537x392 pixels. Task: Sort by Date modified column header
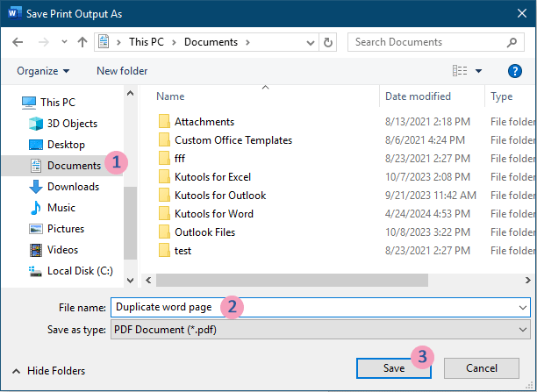point(418,96)
